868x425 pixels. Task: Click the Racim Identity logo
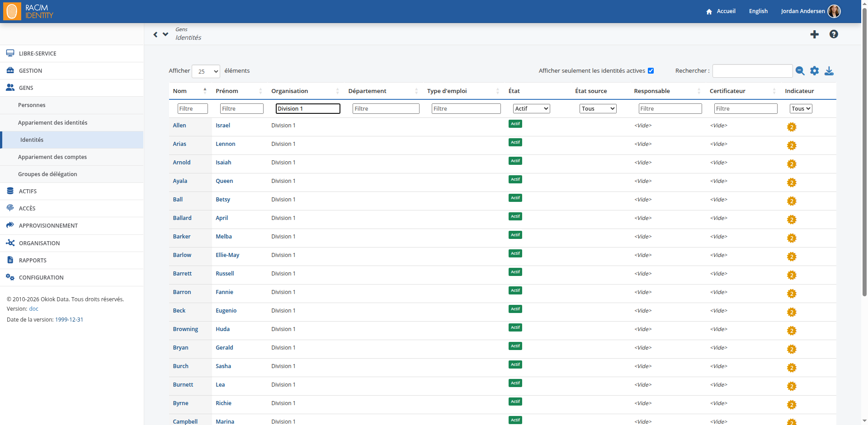[x=28, y=11]
